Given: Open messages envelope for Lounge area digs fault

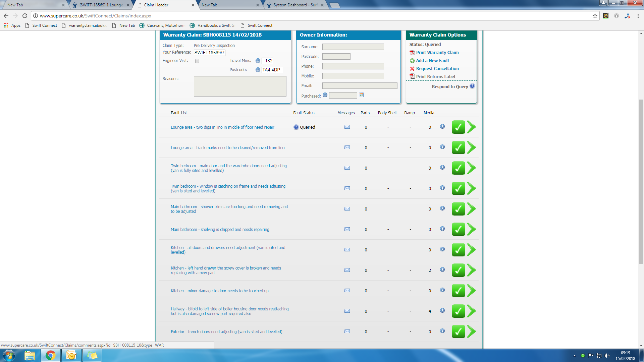Looking at the screenshot, I should pyautogui.click(x=347, y=127).
